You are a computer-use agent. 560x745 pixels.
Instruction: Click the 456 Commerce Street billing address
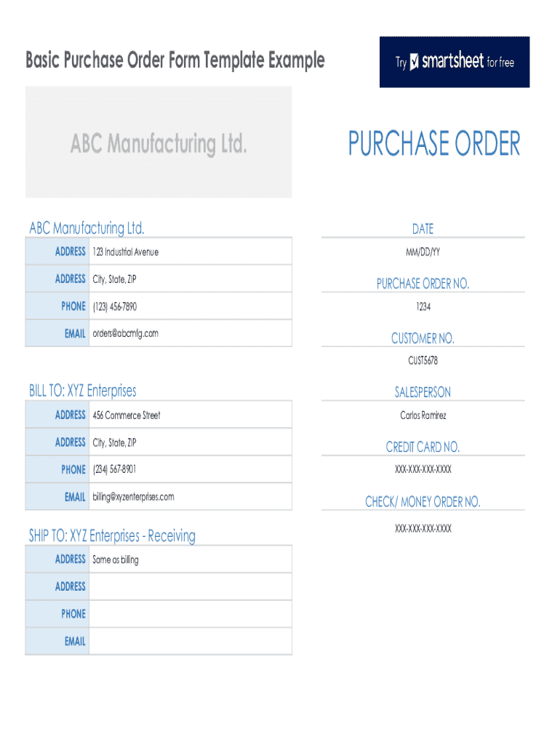click(190, 415)
